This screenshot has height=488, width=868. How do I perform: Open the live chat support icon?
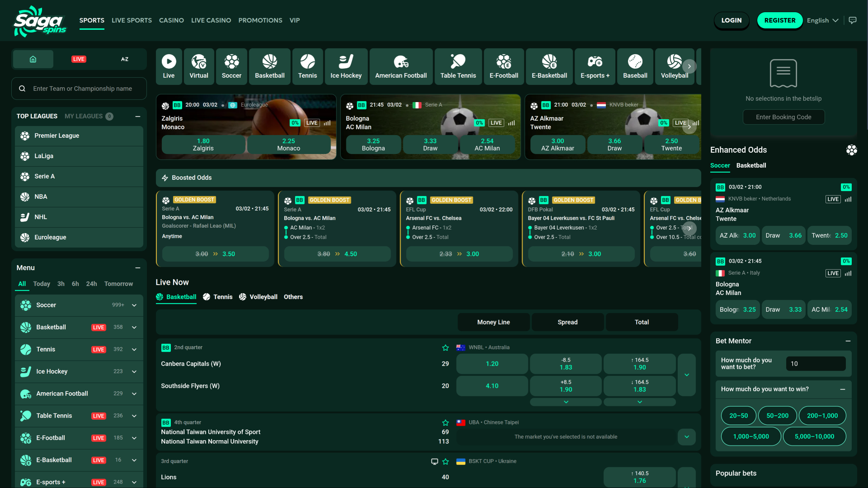pyautogui.click(x=853, y=20)
